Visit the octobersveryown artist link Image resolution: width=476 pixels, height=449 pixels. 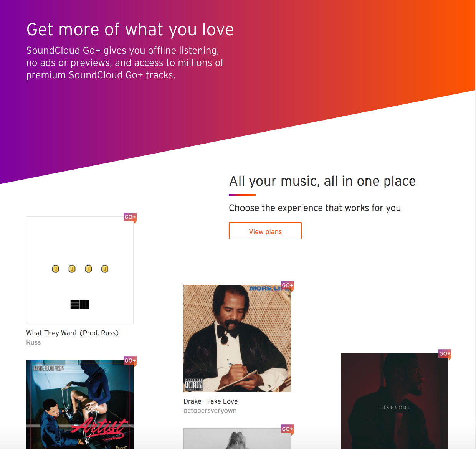pos(210,411)
